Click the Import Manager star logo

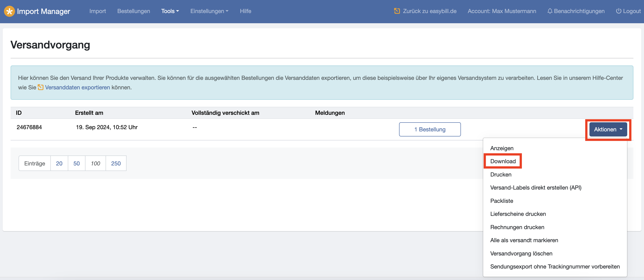coord(9,11)
